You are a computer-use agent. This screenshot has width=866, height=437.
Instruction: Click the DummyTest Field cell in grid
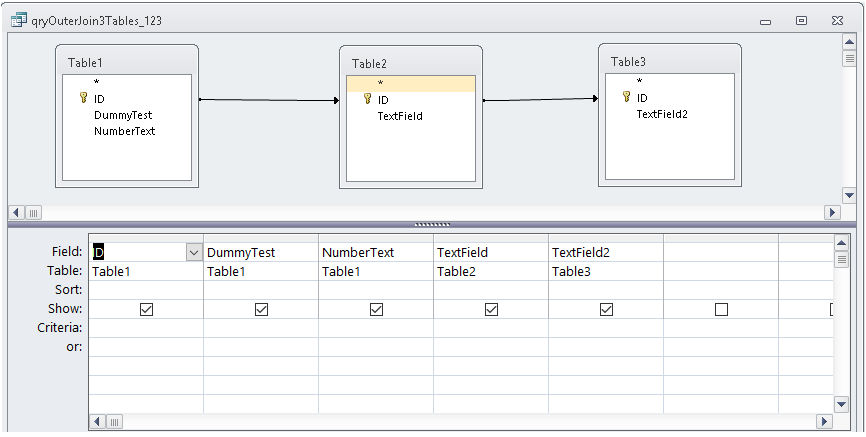(x=261, y=252)
